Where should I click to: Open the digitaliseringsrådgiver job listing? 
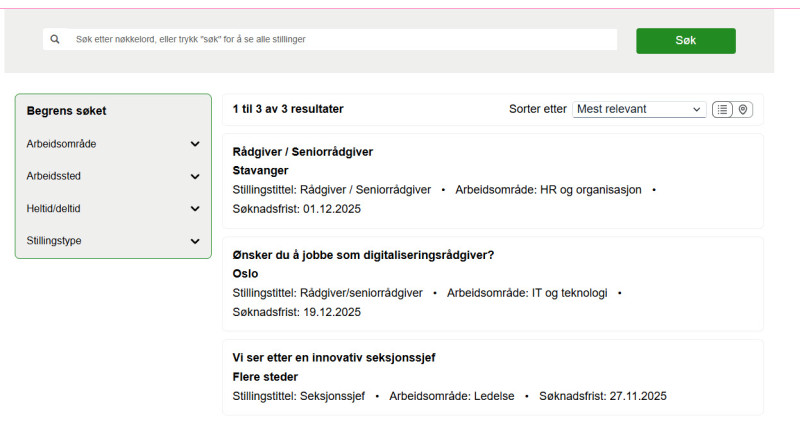(x=363, y=255)
